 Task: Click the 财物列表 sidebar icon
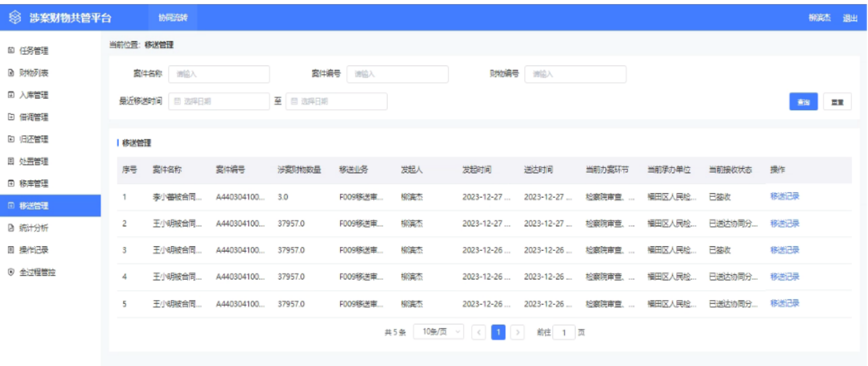click(x=11, y=72)
